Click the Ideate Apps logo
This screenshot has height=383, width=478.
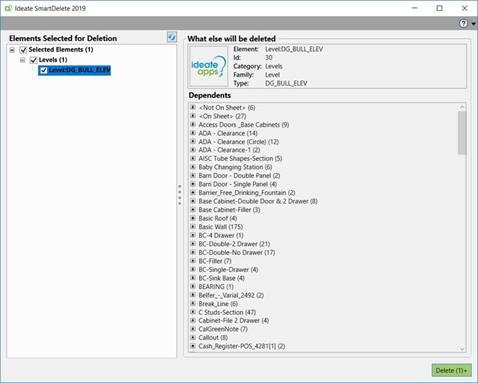pyautogui.click(x=209, y=67)
